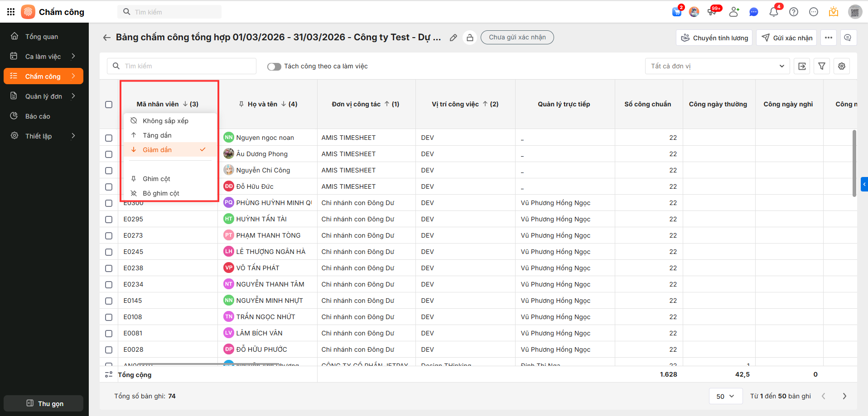Click the pencil edit title icon
The height and width of the screenshot is (416, 868).
(x=453, y=38)
